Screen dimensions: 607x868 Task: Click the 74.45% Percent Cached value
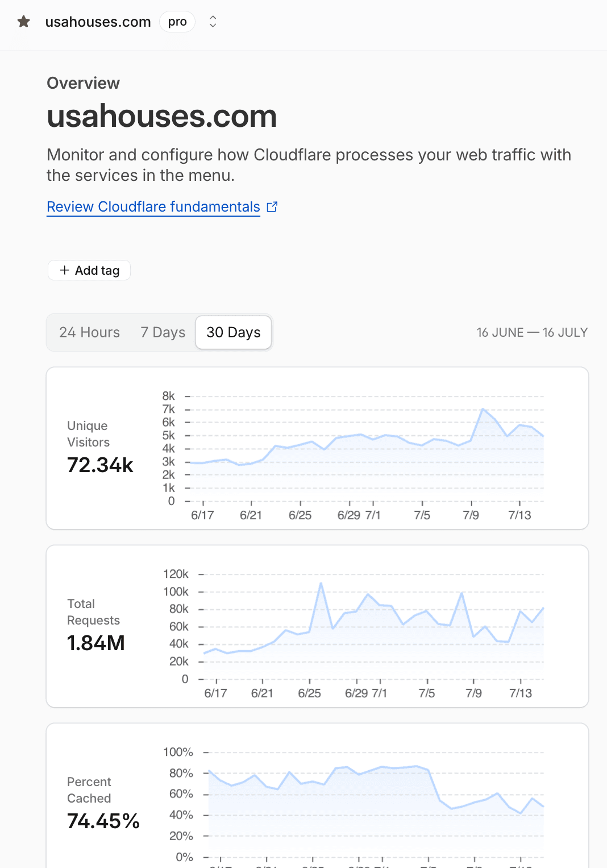pyautogui.click(x=103, y=821)
